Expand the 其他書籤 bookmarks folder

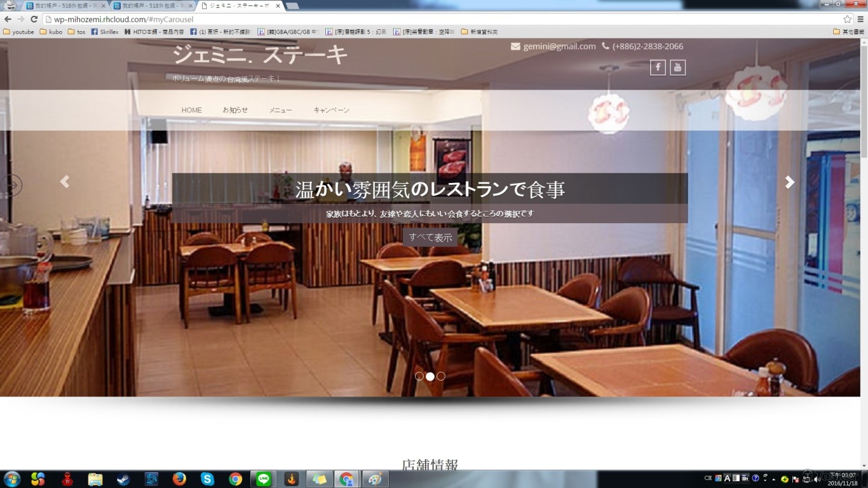(848, 32)
